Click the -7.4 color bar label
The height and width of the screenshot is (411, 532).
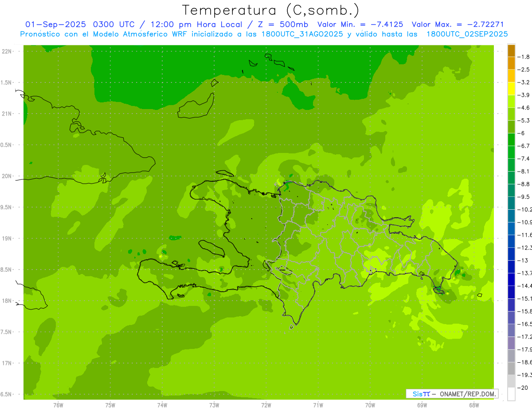click(523, 159)
